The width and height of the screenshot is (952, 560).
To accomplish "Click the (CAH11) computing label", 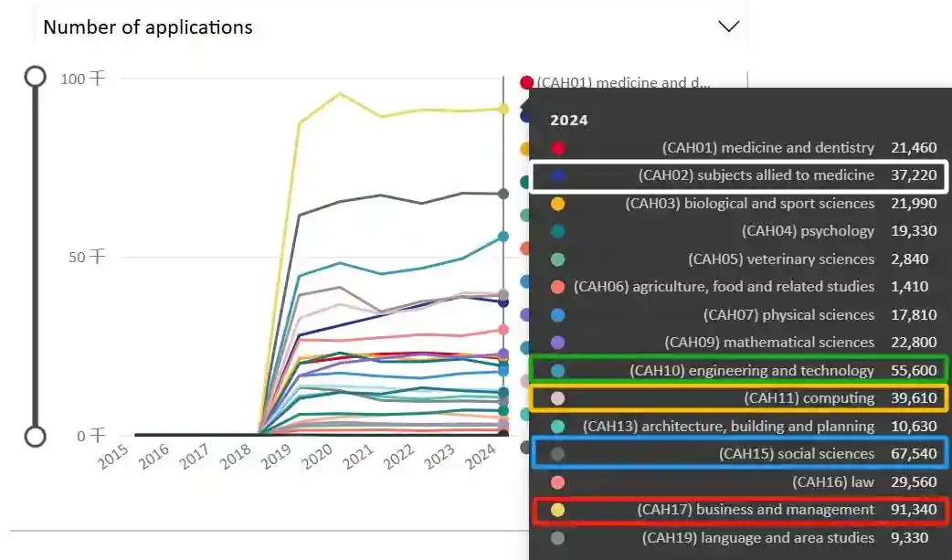I will click(x=809, y=398).
